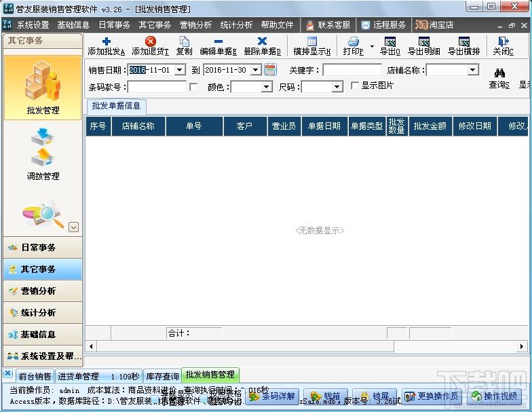
Task: Tick the checkbox beside 条码款号 field
Action: (193, 87)
